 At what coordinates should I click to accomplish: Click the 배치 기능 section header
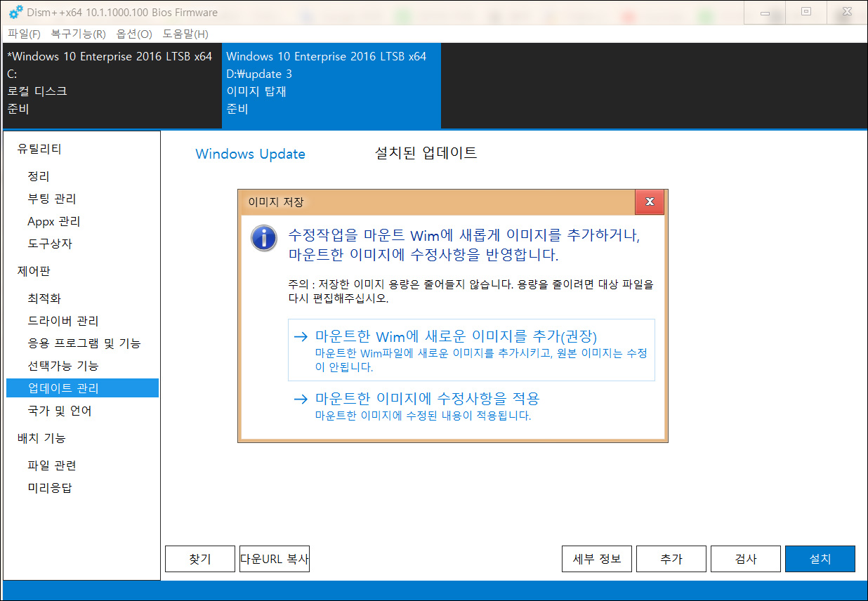coord(41,438)
